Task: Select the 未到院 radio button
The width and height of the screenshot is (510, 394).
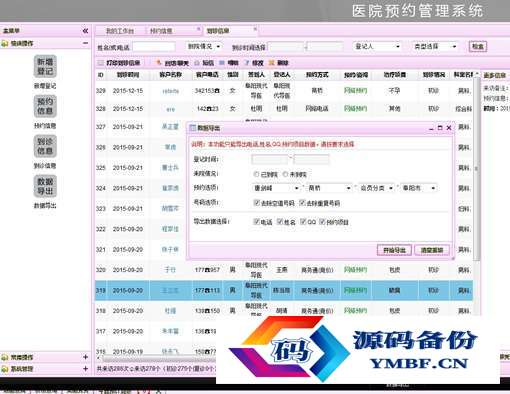Action: tap(285, 174)
